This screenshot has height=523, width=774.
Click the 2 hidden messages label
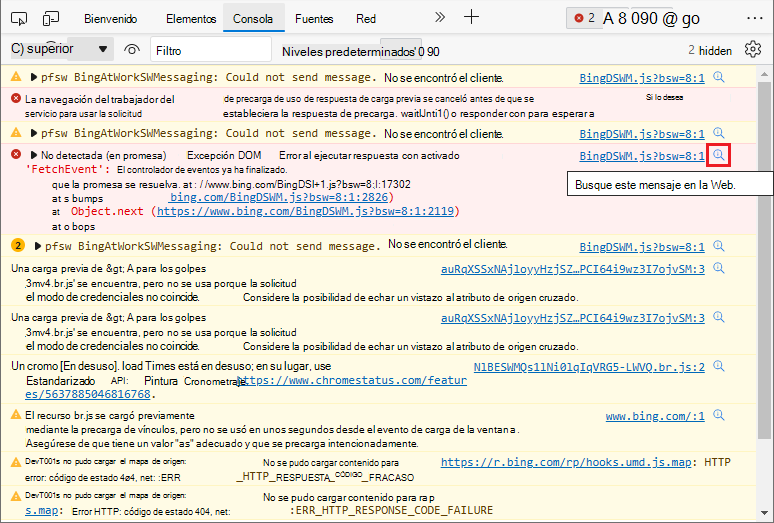click(710, 50)
